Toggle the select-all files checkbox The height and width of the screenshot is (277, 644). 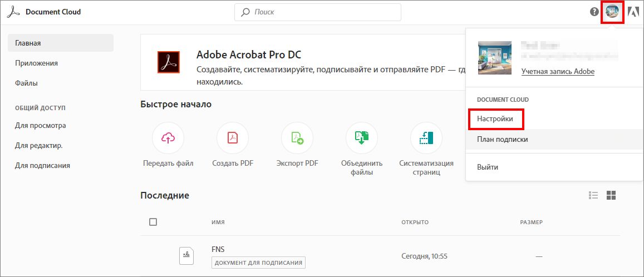click(x=153, y=222)
